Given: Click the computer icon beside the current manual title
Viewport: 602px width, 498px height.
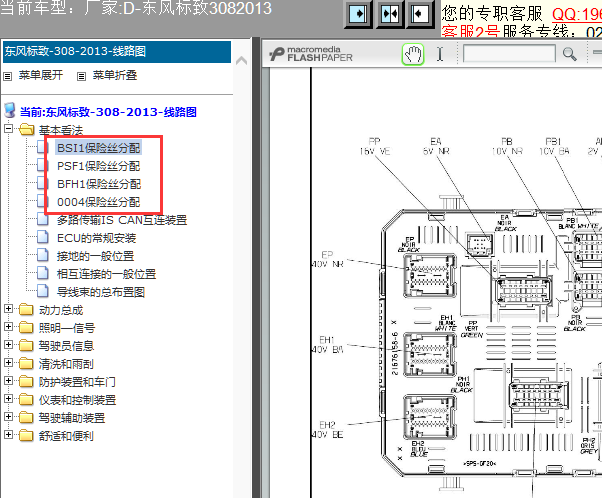Looking at the screenshot, I should [x=10, y=111].
